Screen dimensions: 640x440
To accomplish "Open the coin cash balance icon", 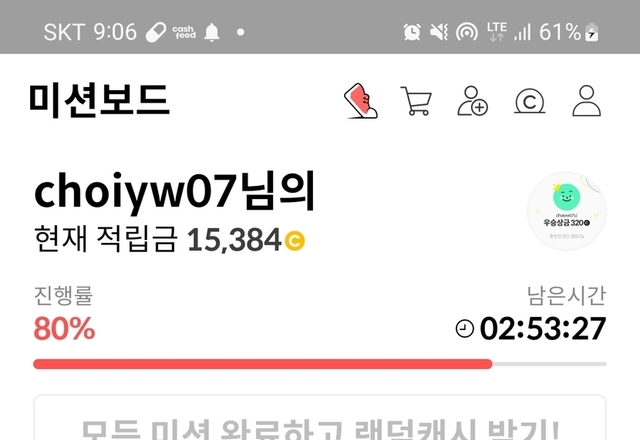I will click(529, 101).
